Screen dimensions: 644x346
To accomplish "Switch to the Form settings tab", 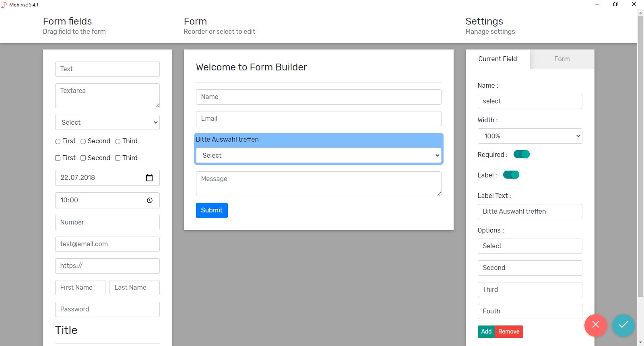I will [562, 59].
